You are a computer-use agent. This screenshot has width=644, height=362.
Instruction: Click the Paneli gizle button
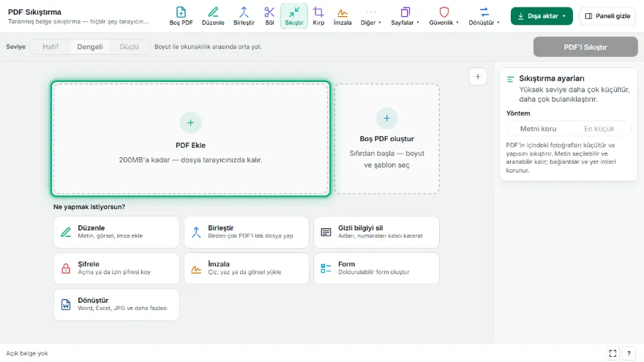click(607, 16)
